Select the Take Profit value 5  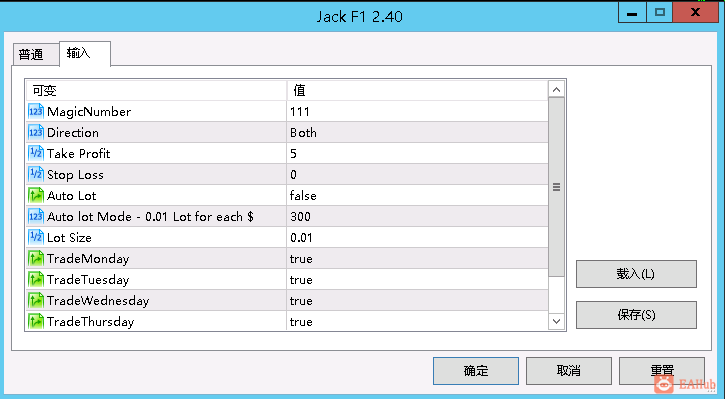tap(293, 153)
